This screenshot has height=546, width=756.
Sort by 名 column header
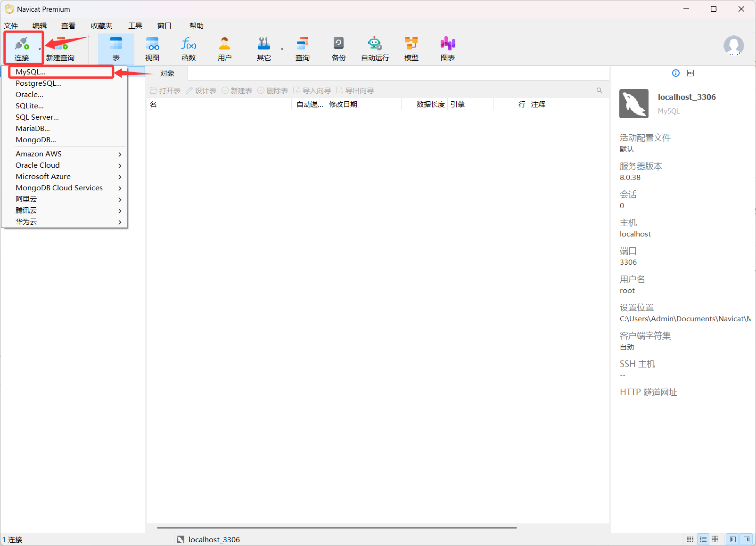point(219,105)
